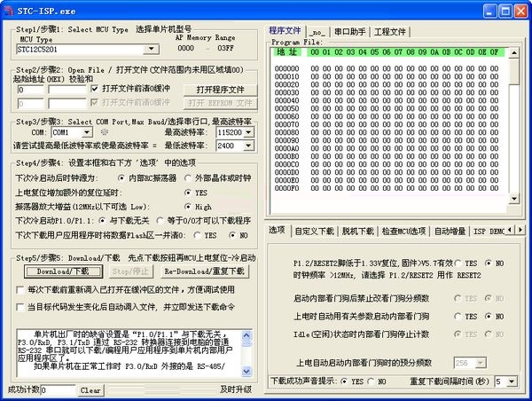Toggle '当目标代码发生变化后自动调入文件' checkbox
Viewport: 532px width, 401px height.
[20, 307]
